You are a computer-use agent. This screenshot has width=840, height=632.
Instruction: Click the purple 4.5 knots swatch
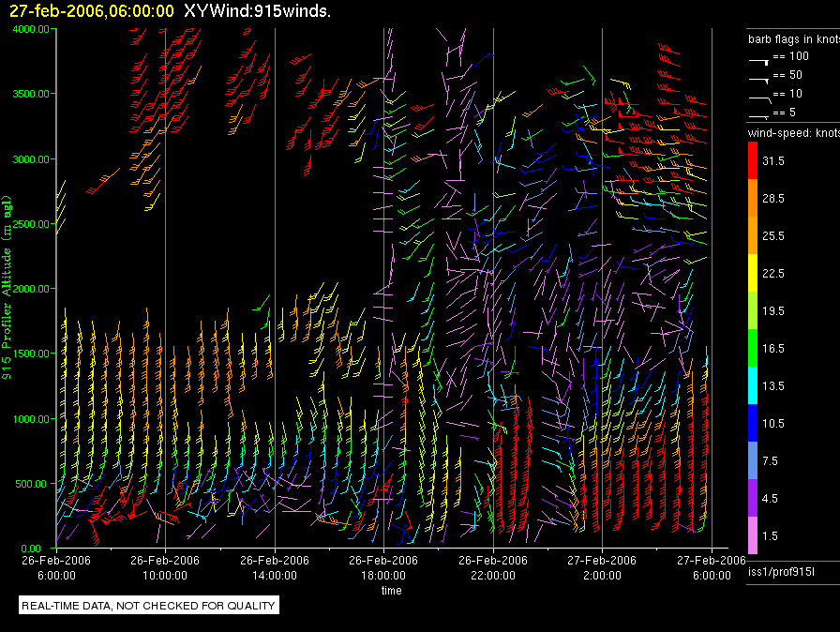pyautogui.click(x=753, y=498)
